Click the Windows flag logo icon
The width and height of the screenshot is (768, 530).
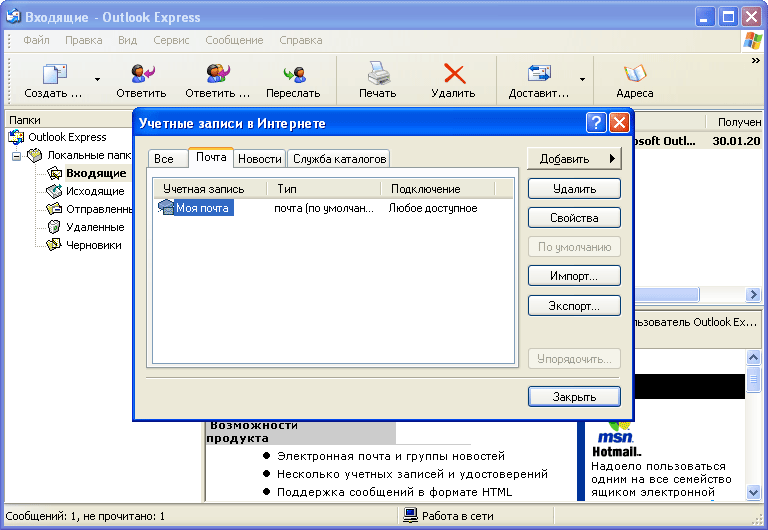[x=752, y=41]
